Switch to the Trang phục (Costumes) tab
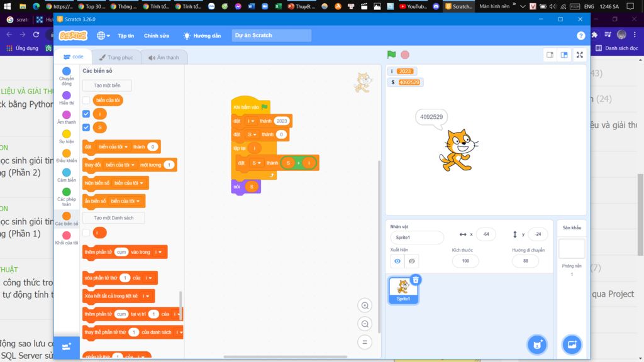Viewport: 644px width, 362px height. [x=116, y=57]
